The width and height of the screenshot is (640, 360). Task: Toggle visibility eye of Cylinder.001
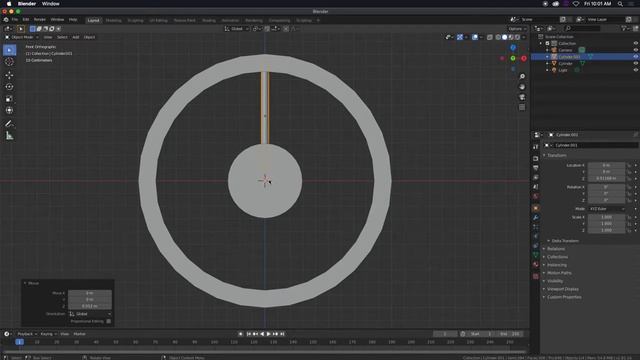tap(636, 57)
